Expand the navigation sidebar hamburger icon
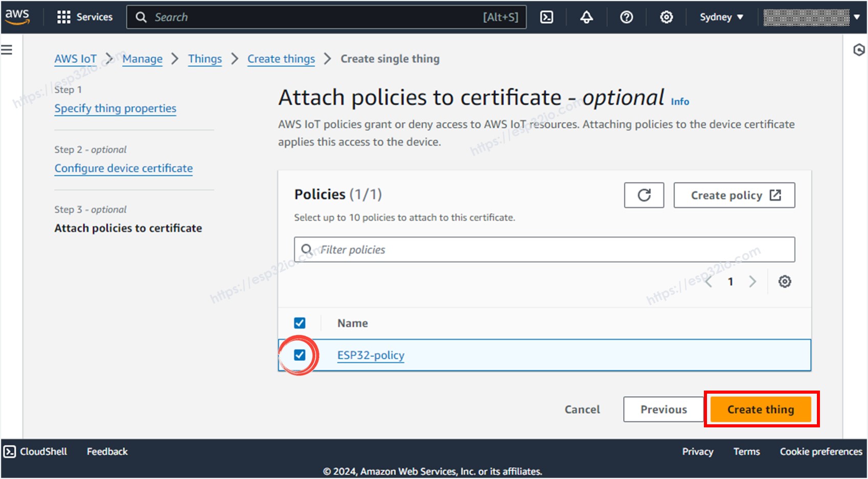This screenshot has height=479, width=868. tap(7, 49)
